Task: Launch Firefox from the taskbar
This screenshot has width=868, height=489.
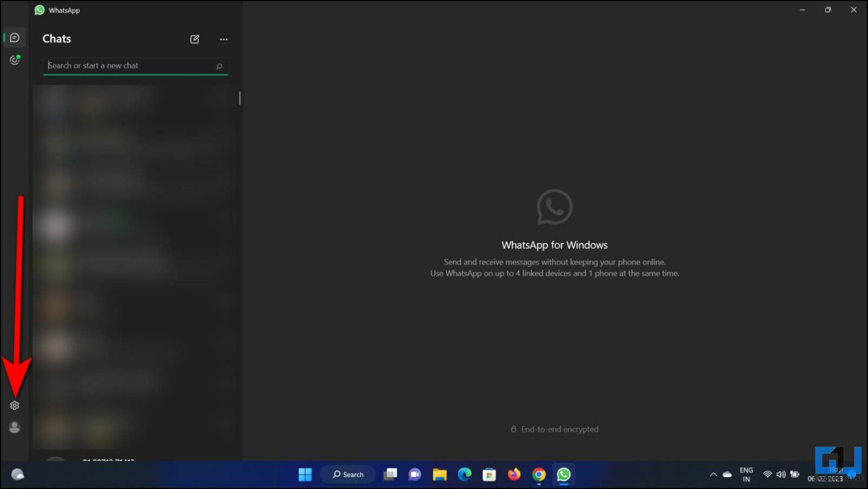Action: point(514,474)
